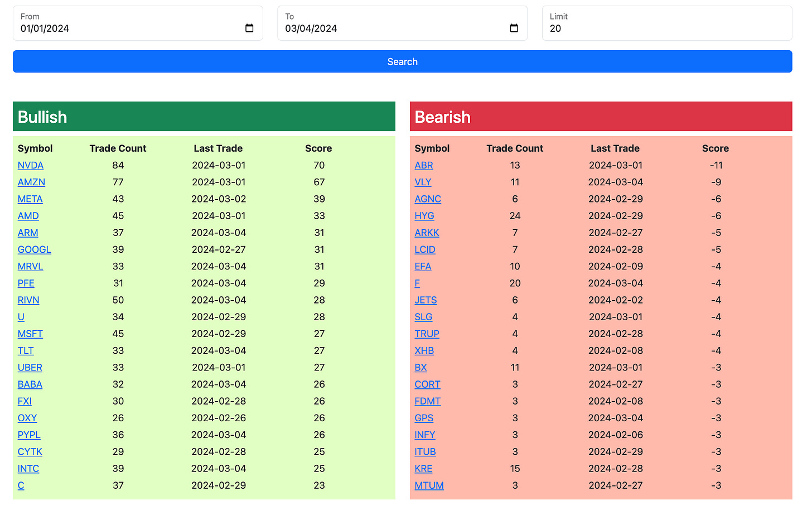
Task: Open the AMD symbol link
Action: pos(28,216)
